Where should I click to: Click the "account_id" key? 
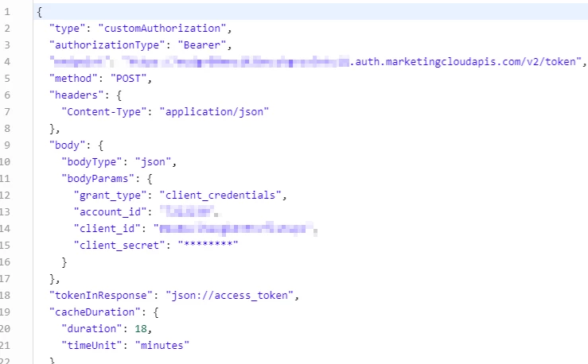pos(111,212)
